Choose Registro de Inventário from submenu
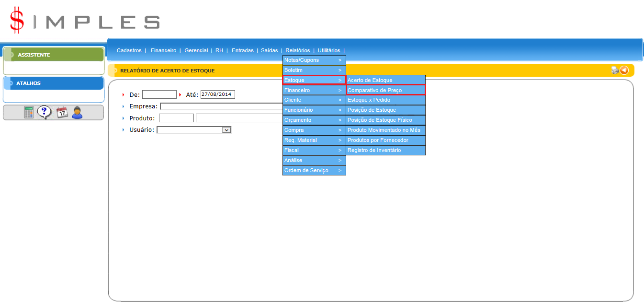 pos(385,150)
